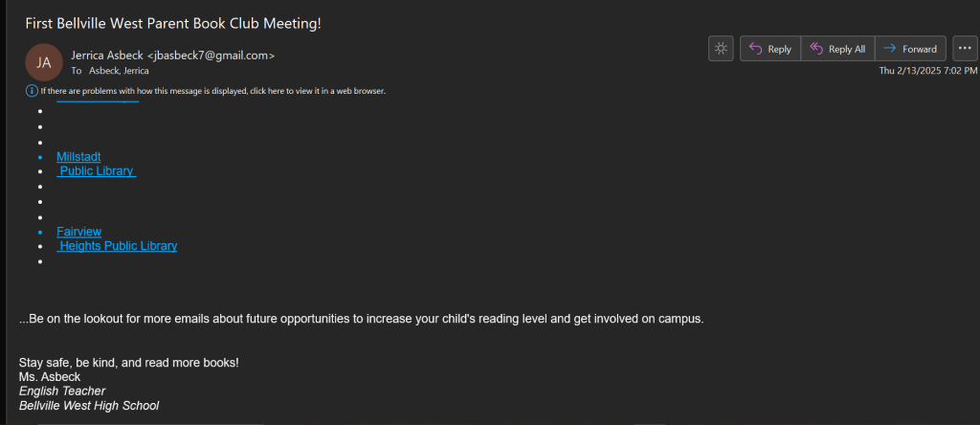
Task: Click the email subject title
Action: (173, 23)
